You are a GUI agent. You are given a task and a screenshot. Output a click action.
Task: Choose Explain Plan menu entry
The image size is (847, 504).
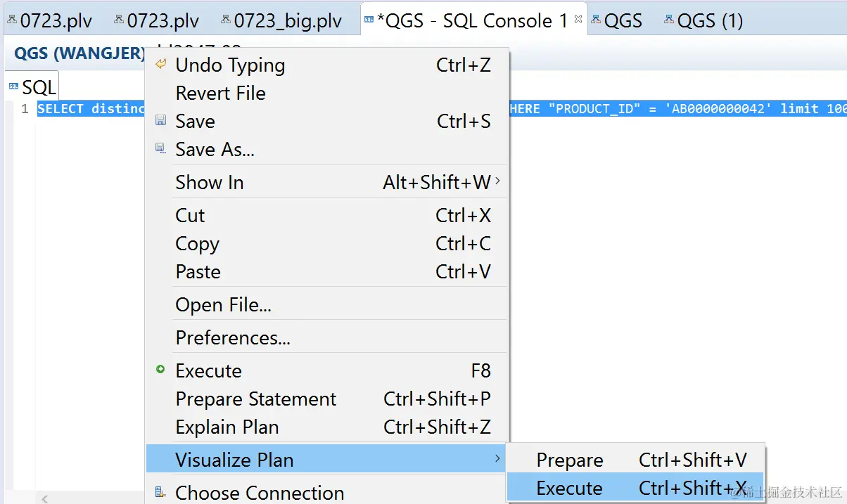click(x=227, y=427)
